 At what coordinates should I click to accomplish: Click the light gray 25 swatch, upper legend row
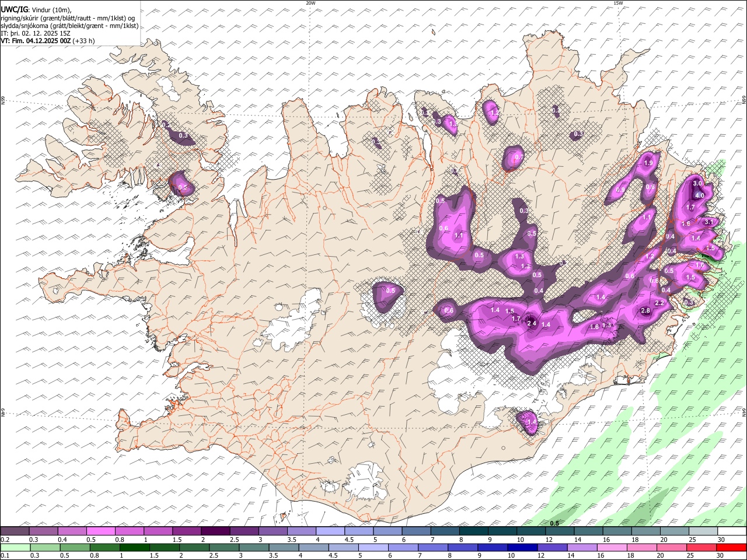click(703, 531)
